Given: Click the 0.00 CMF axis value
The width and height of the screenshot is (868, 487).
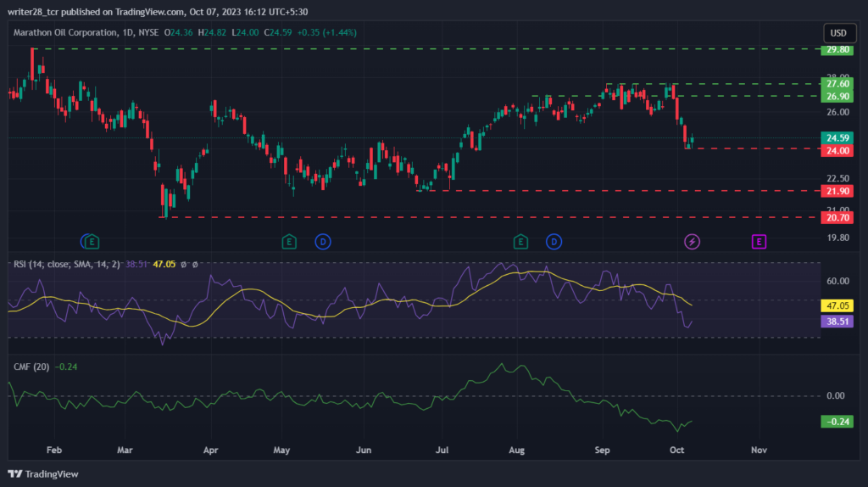Looking at the screenshot, I should tap(835, 395).
